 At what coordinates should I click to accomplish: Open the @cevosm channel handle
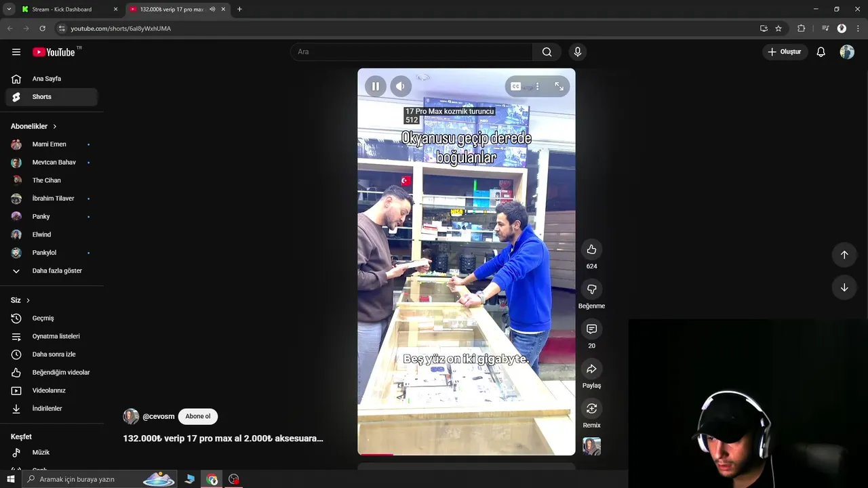tap(159, 417)
